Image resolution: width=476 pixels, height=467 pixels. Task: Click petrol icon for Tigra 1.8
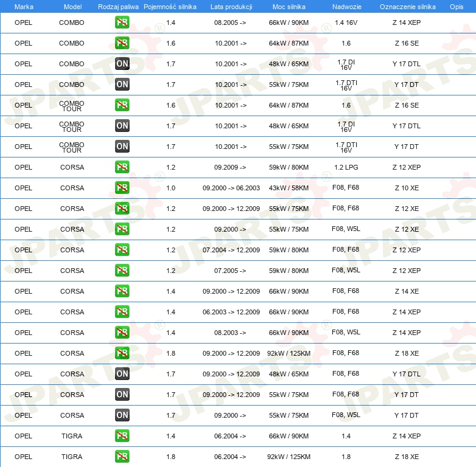click(x=122, y=457)
